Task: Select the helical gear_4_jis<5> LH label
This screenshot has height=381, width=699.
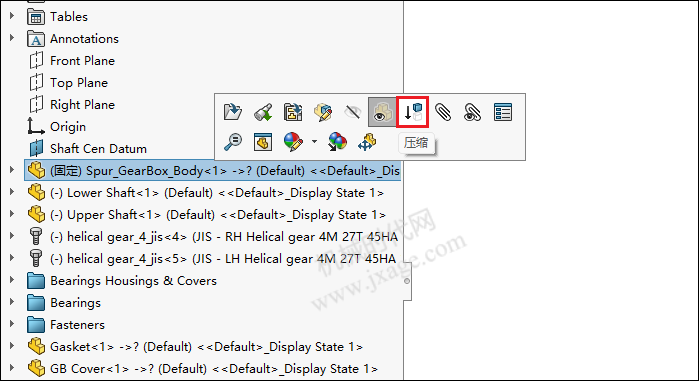Action: click(x=223, y=258)
